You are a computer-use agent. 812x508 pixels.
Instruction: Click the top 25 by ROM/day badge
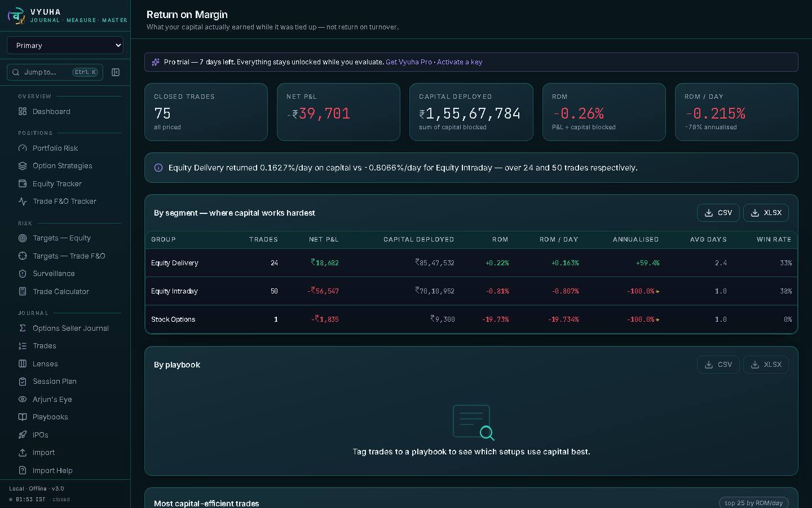[754, 503]
